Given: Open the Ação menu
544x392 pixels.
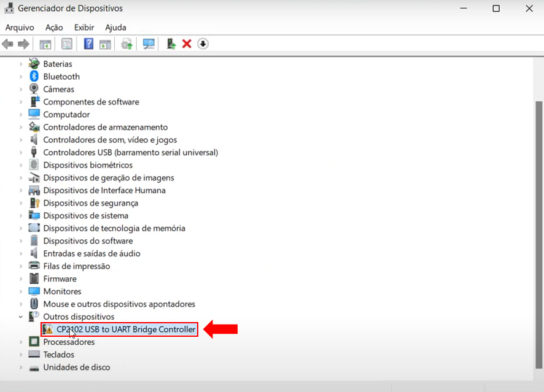Looking at the screenshot, I should point(54,28).
